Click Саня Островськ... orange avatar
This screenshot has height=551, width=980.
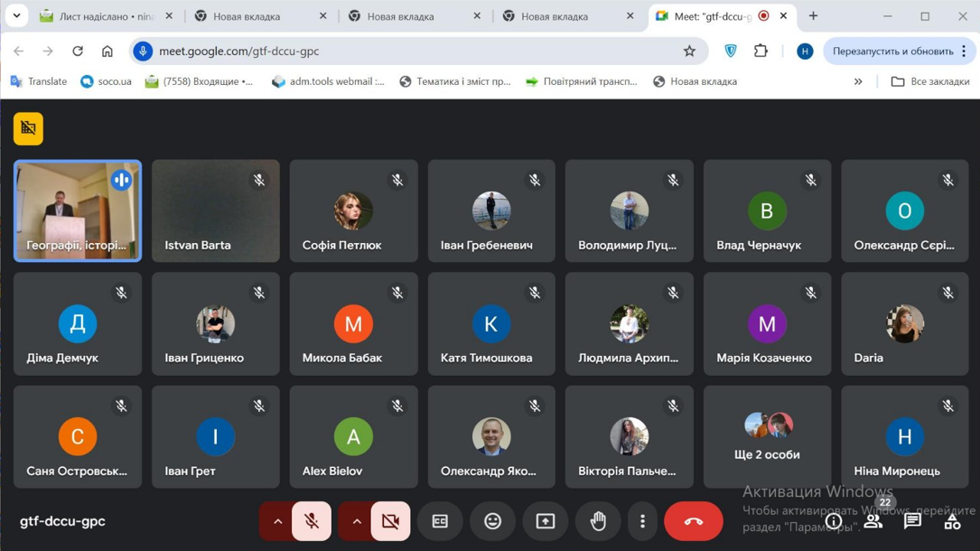[78, 436]
